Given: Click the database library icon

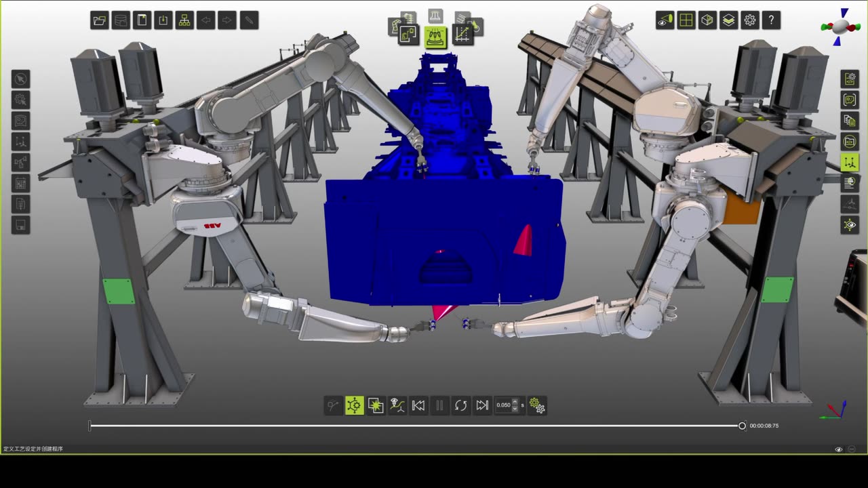Looking at the screenshot, I should 121,20.
